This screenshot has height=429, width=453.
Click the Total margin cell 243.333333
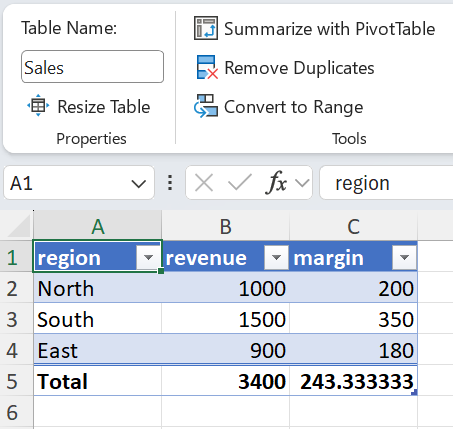pyautogui.click(x=353, y=381)
